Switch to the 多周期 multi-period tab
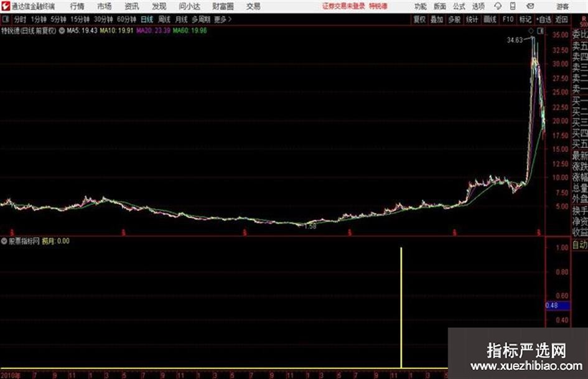 coord(201,19)
